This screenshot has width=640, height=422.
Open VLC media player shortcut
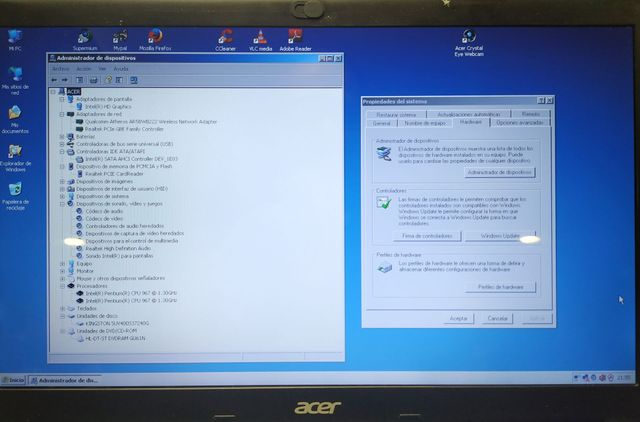tap(260, 41)
